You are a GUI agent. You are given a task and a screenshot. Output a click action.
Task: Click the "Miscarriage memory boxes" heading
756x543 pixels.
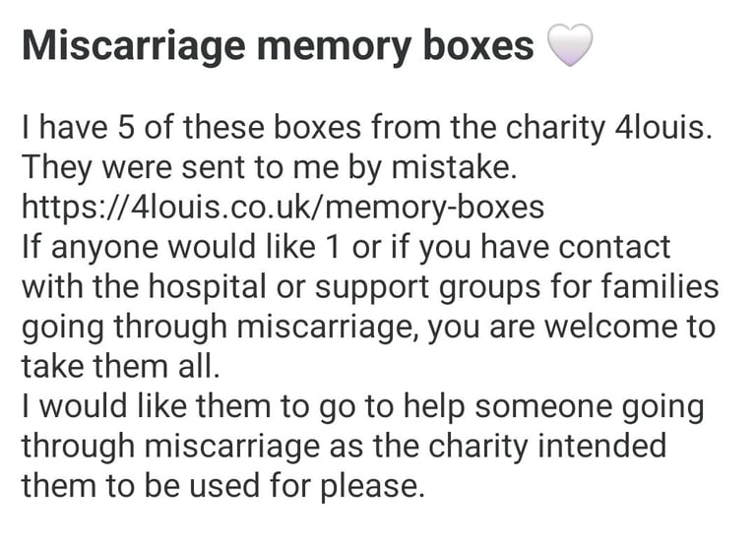pos(278,46)
